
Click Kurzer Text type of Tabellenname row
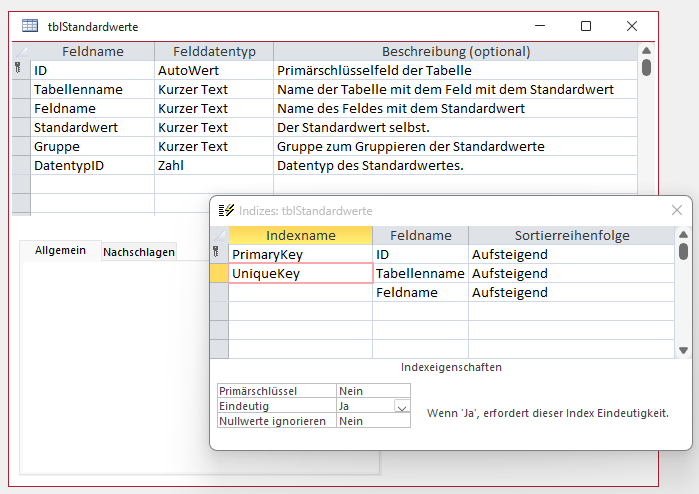pos(214,90)
